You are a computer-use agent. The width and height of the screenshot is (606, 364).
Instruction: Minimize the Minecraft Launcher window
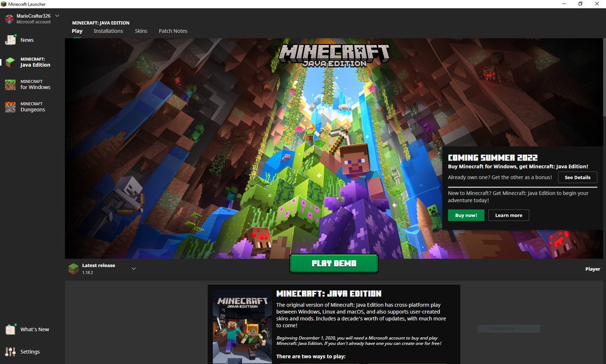(564, 4)
